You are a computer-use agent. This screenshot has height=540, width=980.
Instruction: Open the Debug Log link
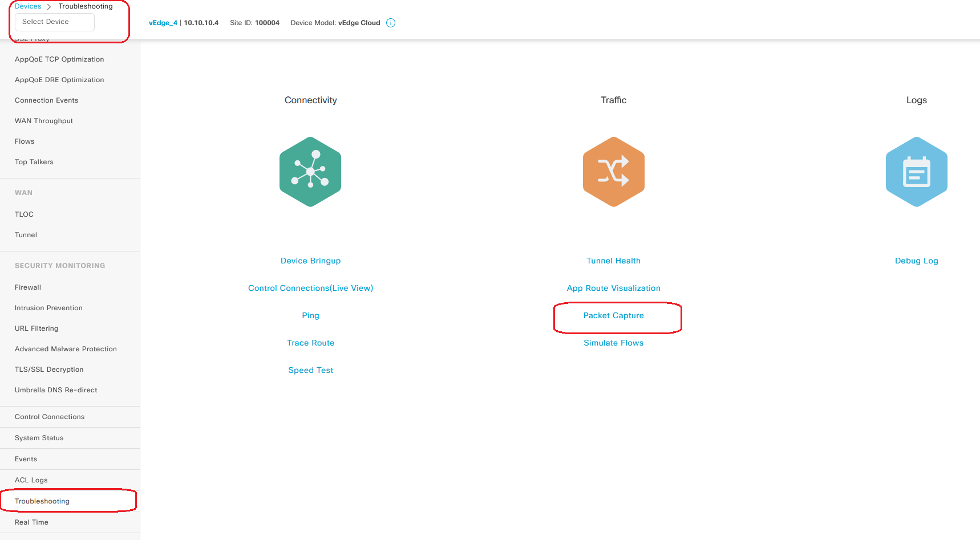(916, 261)
